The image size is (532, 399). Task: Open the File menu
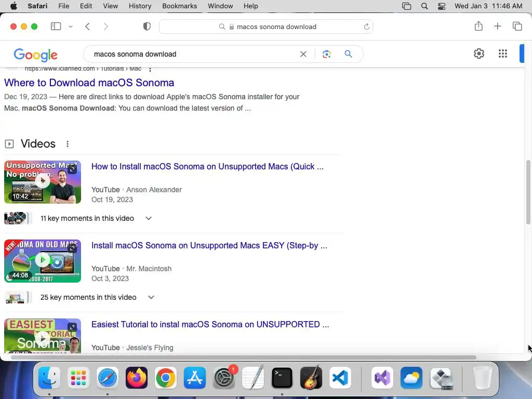(64, 6)
